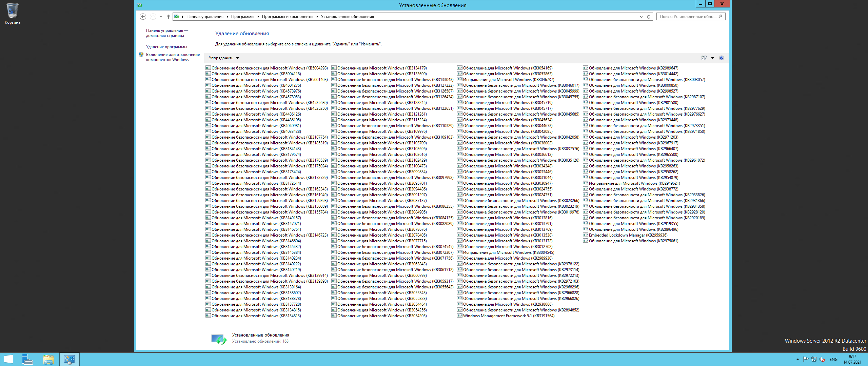Click the Установленные обновления breadcrumb

tap(348, 17)
